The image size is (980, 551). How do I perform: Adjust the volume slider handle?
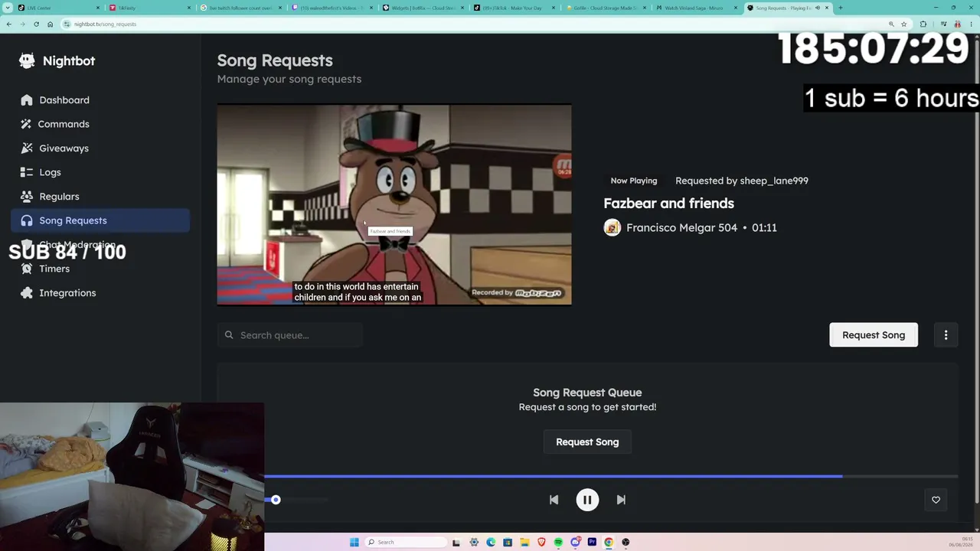[x=276, y=500]
